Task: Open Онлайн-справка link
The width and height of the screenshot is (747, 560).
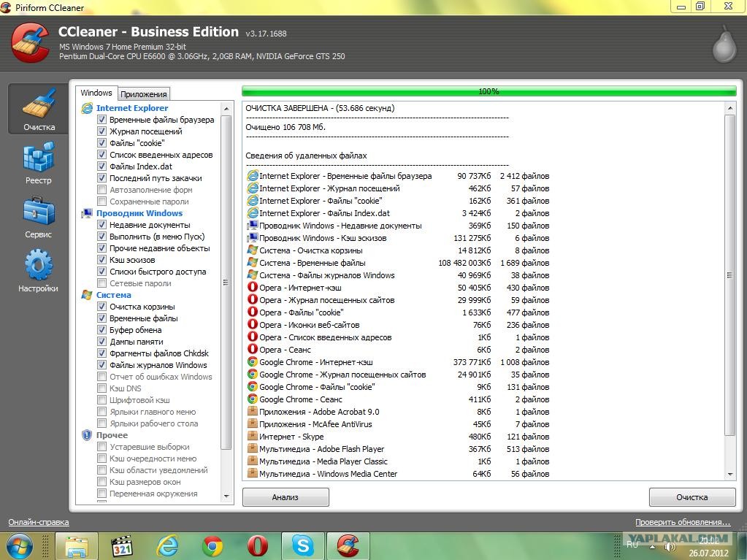Action: (x=39, y=522)
